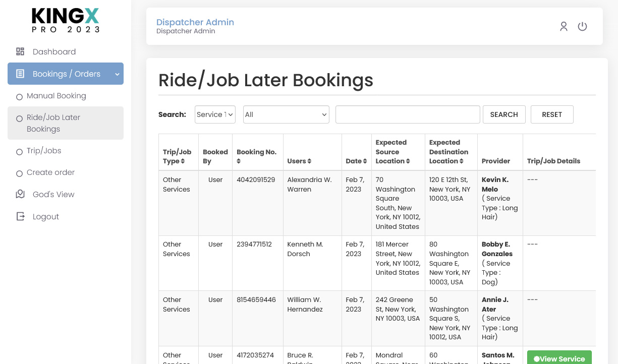Click destination 50 Washington Square S
The width and height of the screenshot is (618, 364).
[x=450, y=318]
